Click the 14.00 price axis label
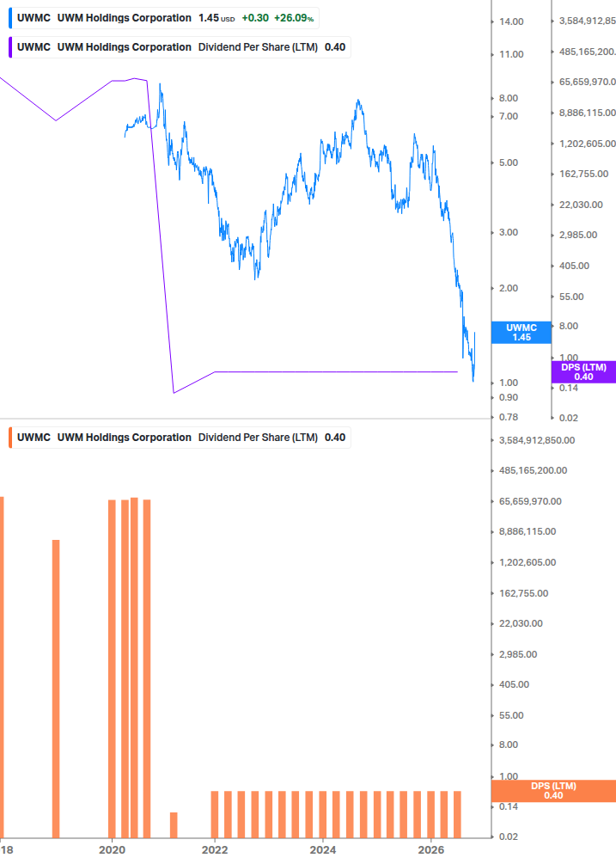Viewport: 616px width, 864px height. tap(511, 21)
